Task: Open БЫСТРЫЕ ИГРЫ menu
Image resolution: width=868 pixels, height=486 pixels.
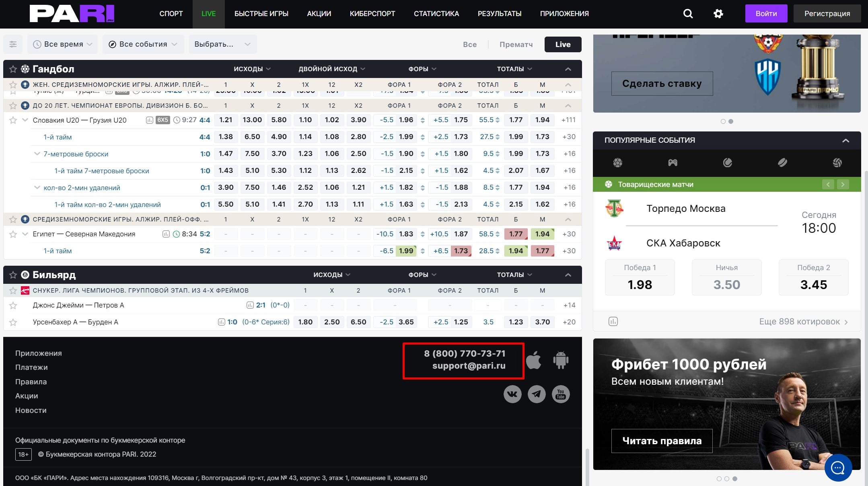Action: pyautogui.click(x=261, y=14)
